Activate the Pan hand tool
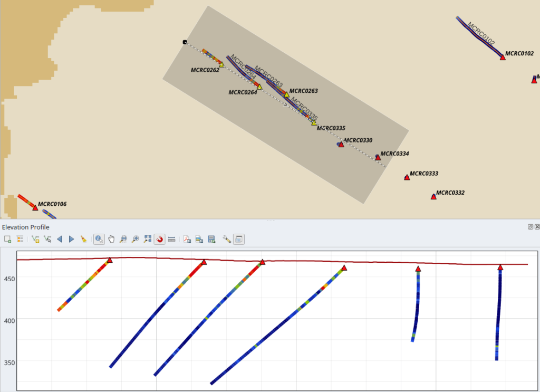This screenshot has height=392, width=540. (111, 239)
